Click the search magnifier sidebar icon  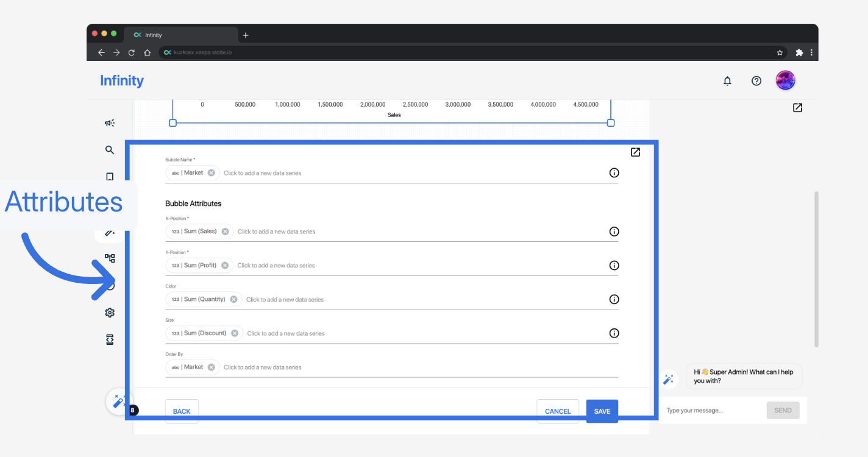(x=110, y=150)
